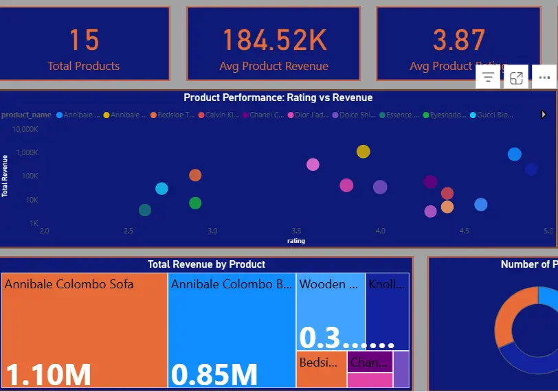Click the orange scatter point near rating 2.9
Screen dimensions: 558x392
[195, 175]
